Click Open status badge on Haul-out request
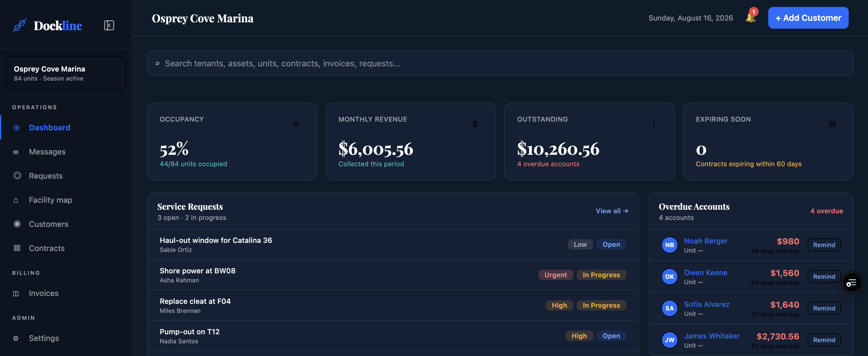Screen dimensions: 868x356 point(611,245)
